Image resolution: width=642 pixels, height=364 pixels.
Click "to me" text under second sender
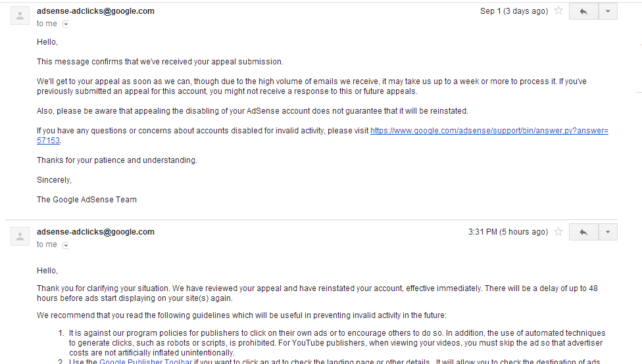[x=47, y=244]
